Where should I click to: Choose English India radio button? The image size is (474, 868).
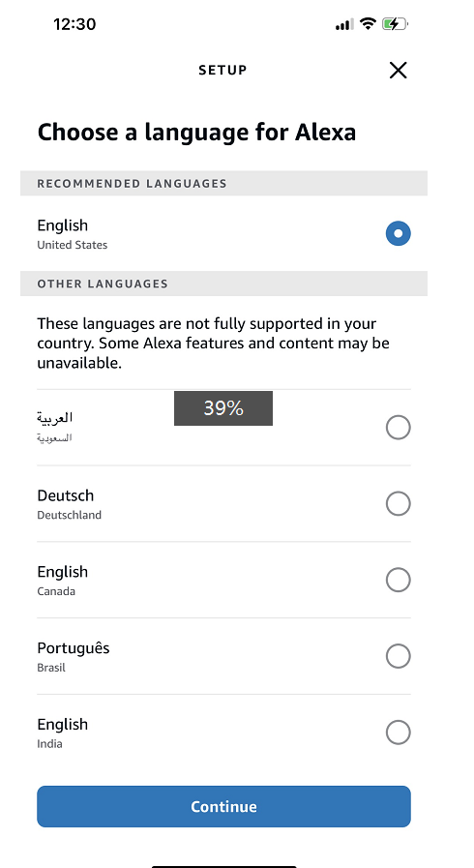point(398,733)
